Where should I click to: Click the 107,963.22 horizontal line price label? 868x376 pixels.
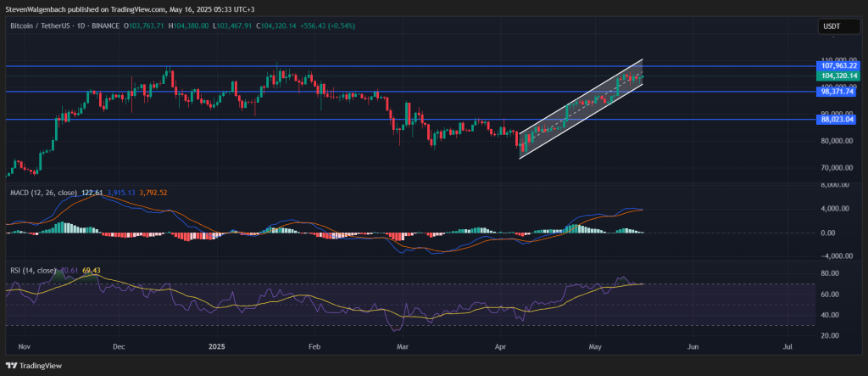(838, 65)
